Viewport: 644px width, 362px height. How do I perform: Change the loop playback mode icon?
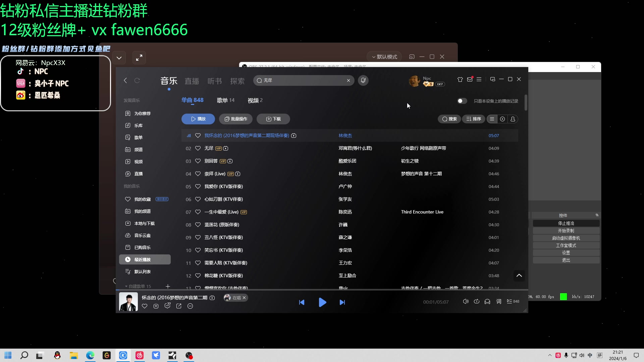477,302
